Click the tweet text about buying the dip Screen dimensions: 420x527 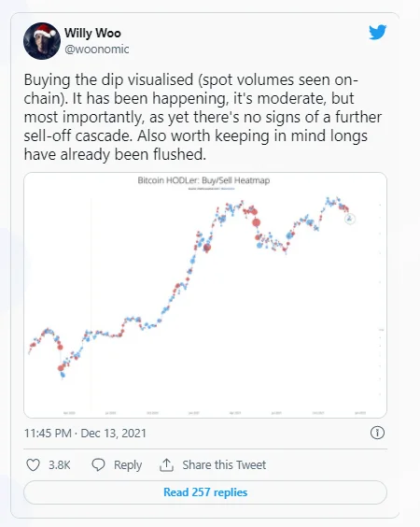tap(203, 117)
